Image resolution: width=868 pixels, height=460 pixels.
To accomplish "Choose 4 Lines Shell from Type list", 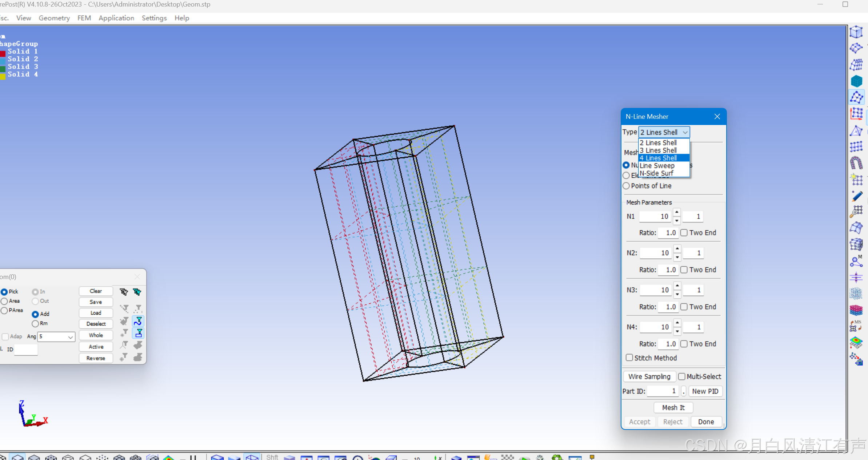I will 658,158.
